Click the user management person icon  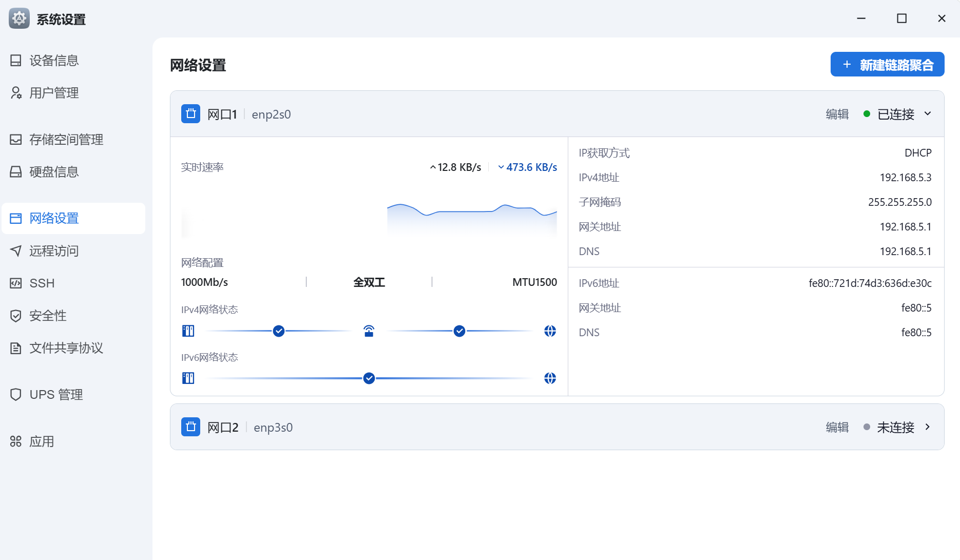16,93
